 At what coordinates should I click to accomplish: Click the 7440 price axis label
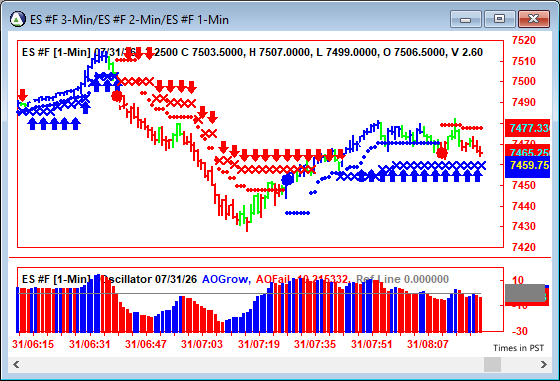tap(524, 206)
